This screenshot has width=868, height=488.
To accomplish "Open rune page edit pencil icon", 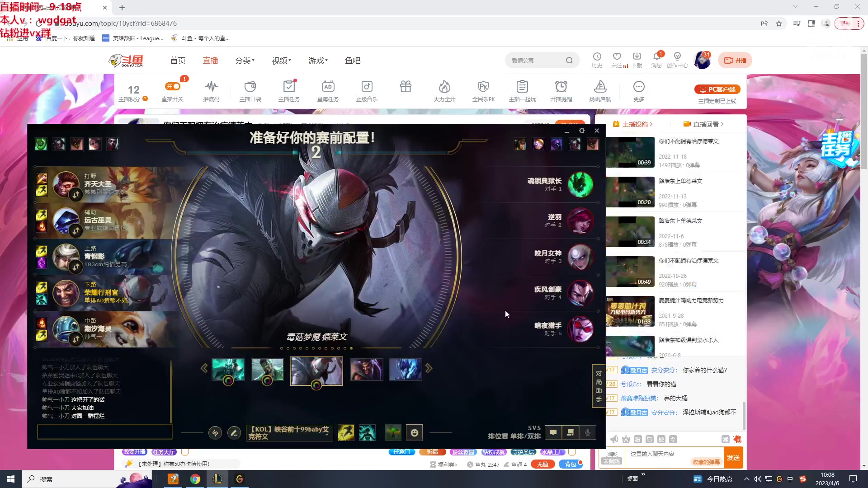I will (234, 433).
